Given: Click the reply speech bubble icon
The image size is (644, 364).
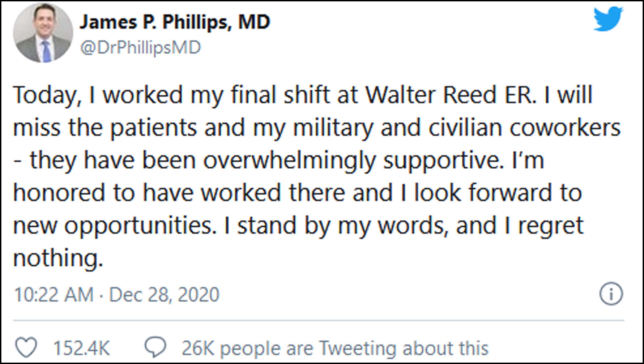Looking at the screenshot, I should point(155,347).
